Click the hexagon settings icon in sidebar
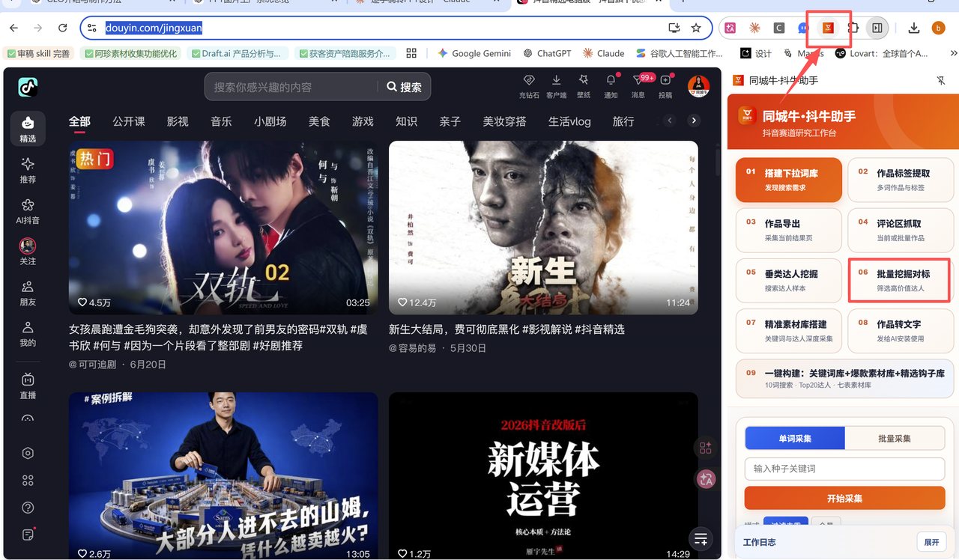959x560 pixels. coord(28,453)
